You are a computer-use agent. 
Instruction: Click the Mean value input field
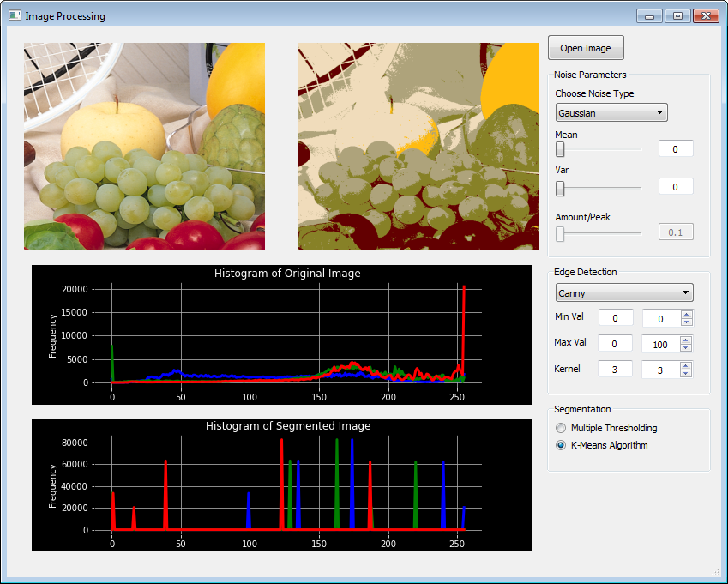point(675,148)
